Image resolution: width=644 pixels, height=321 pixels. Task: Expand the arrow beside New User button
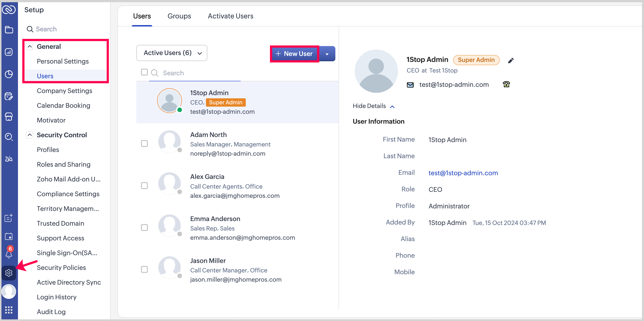(x=327, y=54)
